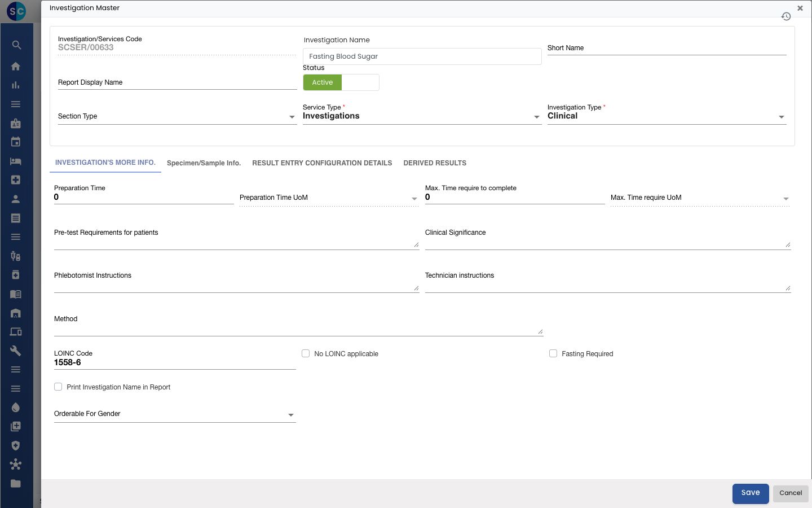The image size is (812, 508).
Task: Open the medical plus box icon
Action: [x=16, y=179]
